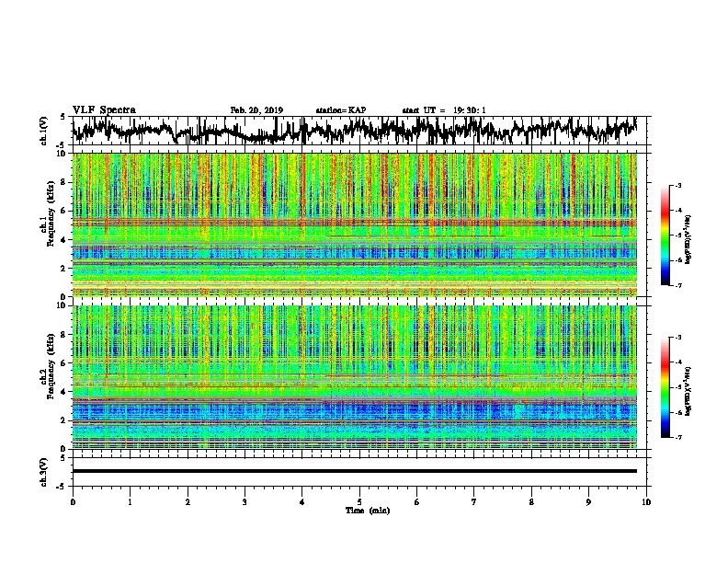Select the "station=KAP" header text
Screen dimensions: 728x563
coord(341,110)
